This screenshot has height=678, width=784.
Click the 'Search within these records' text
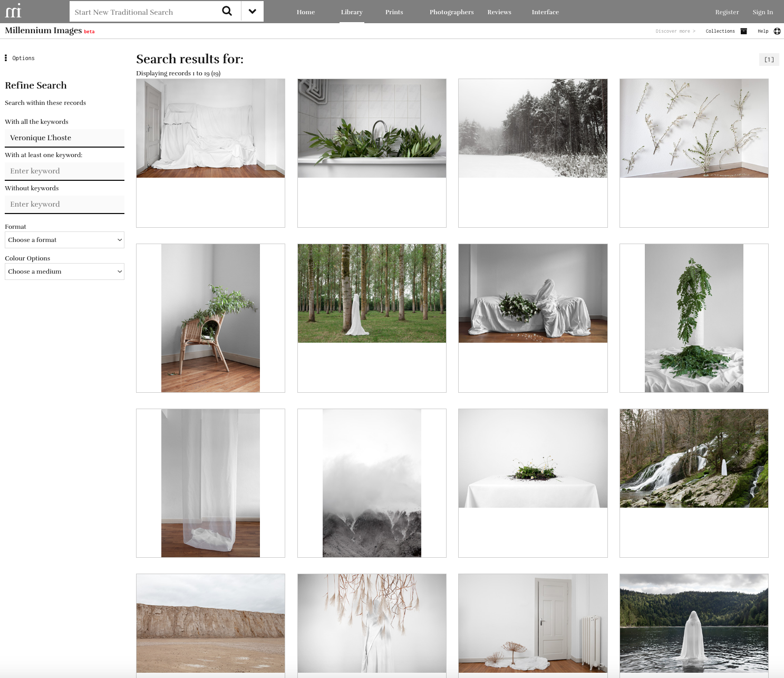tap(45, 103)
